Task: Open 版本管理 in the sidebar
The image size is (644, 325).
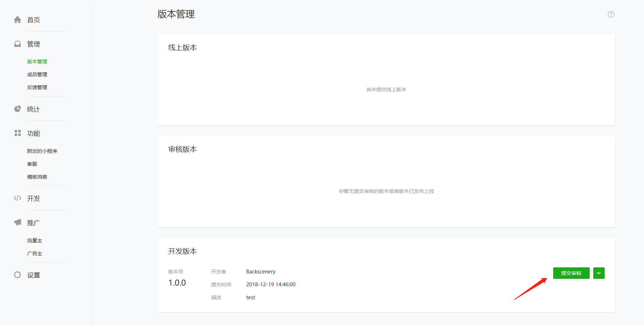Action: [x=37, y=62]
